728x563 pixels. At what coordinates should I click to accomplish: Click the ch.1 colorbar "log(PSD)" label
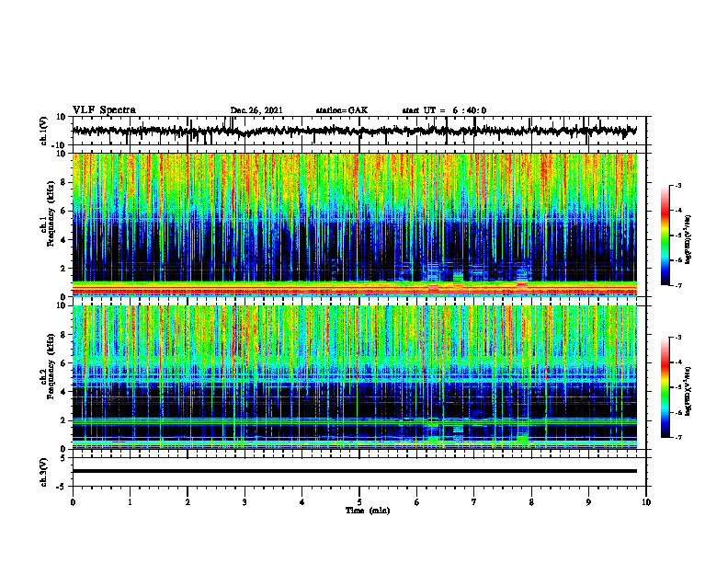(x=688, y=240)
